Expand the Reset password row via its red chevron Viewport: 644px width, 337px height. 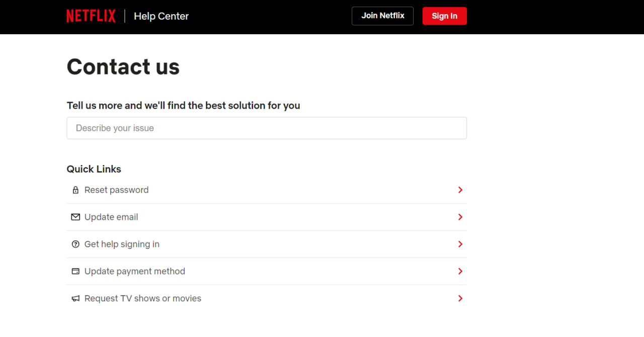[x=459, y=190]
